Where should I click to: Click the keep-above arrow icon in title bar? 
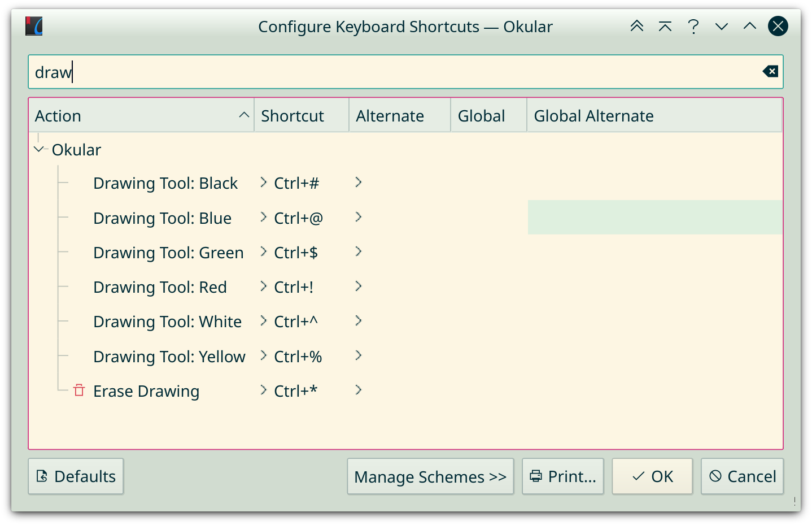click(x=665, y=26)
